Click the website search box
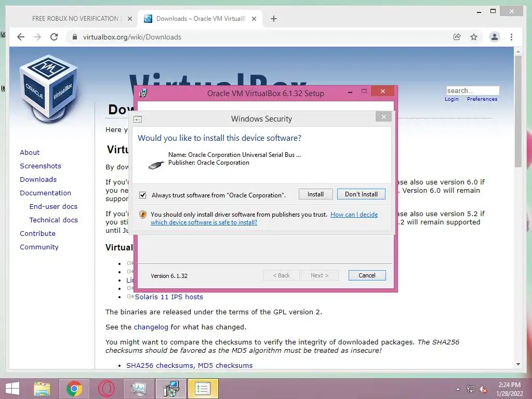This screenshot has width=532, height=399. point(473,90)
